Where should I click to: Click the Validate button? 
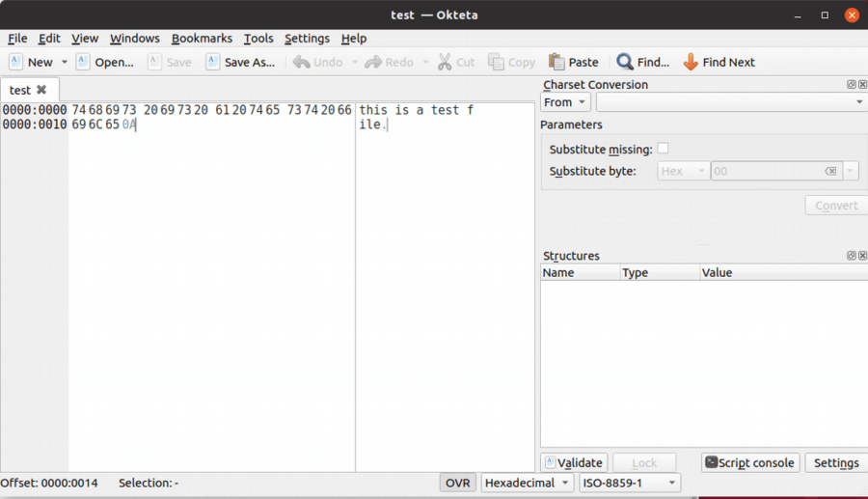pos(574,462)
